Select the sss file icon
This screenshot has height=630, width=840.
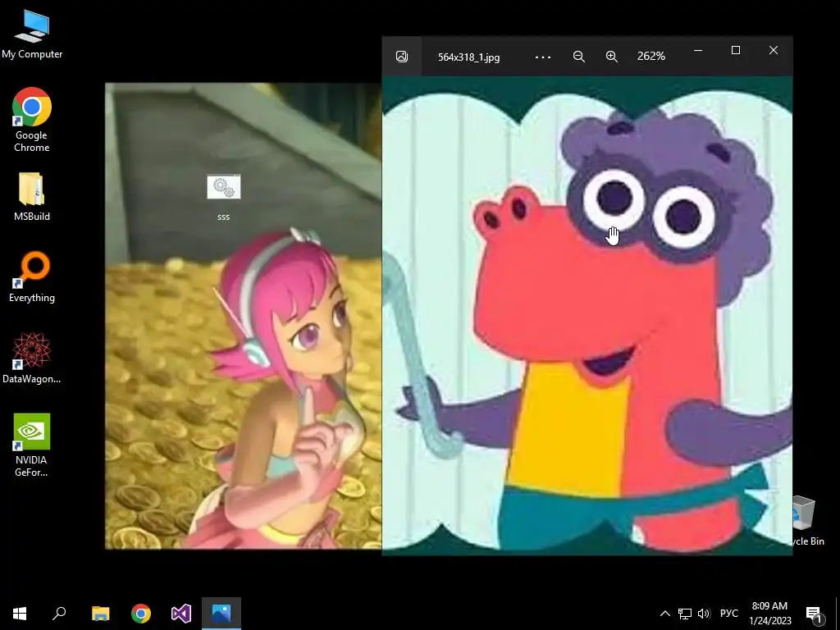click(224, 197)
